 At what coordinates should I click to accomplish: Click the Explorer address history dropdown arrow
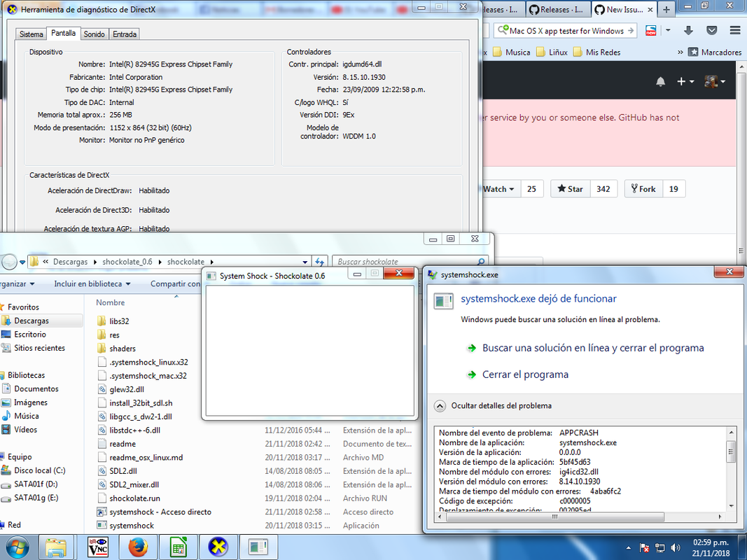point(305,262)
